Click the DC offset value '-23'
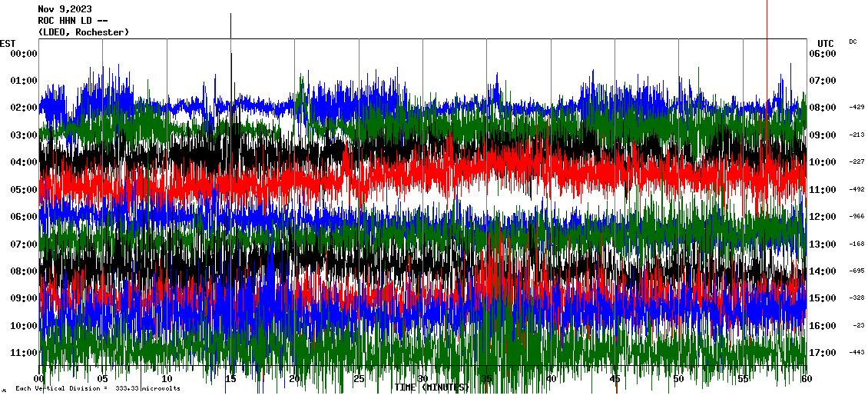This screenshot has height=399, width=868. (x=859, y=325)
